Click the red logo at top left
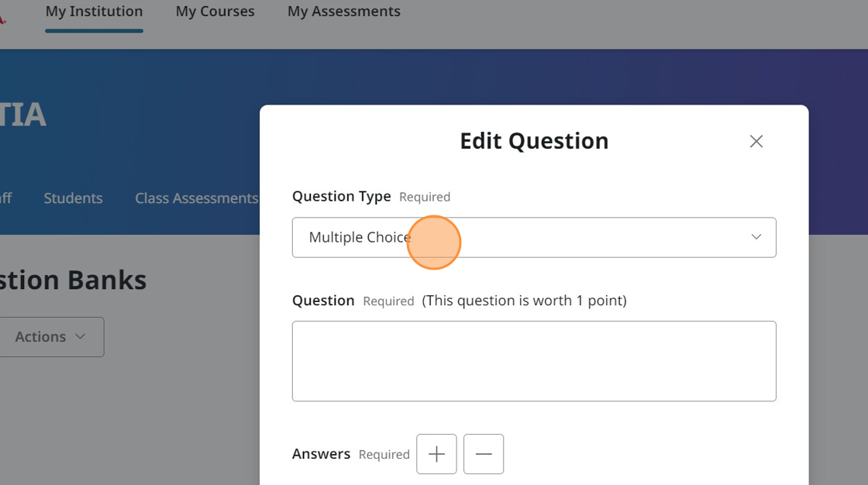Screen dimensions: 868x485 tap(2, 17)
